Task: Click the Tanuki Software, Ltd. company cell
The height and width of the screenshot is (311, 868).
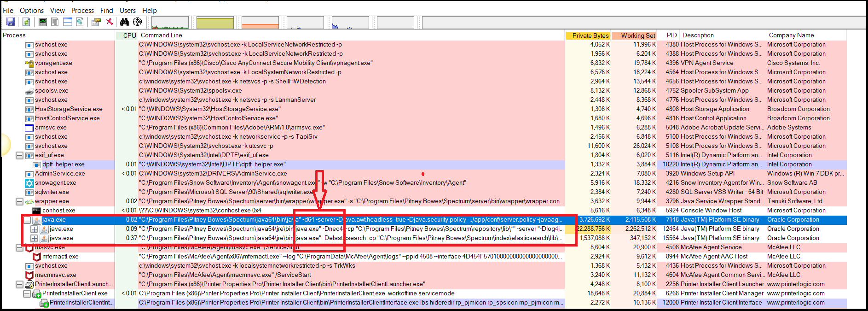Action: click(x=795, y=201)
